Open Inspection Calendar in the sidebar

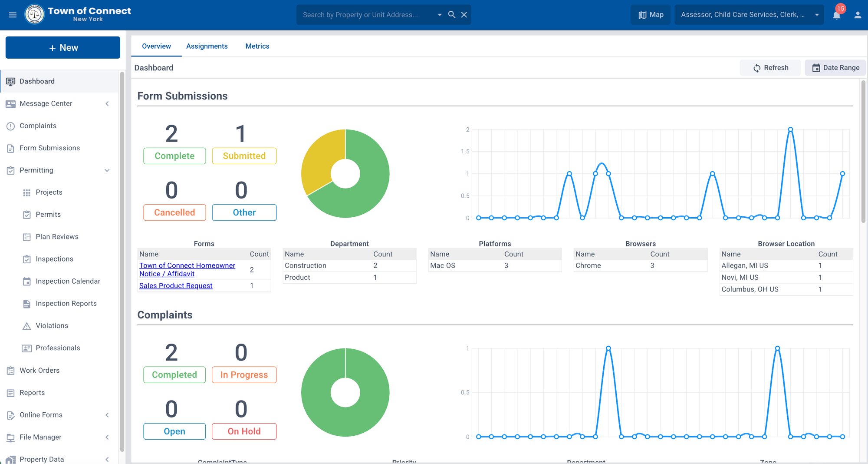point(68,281)
